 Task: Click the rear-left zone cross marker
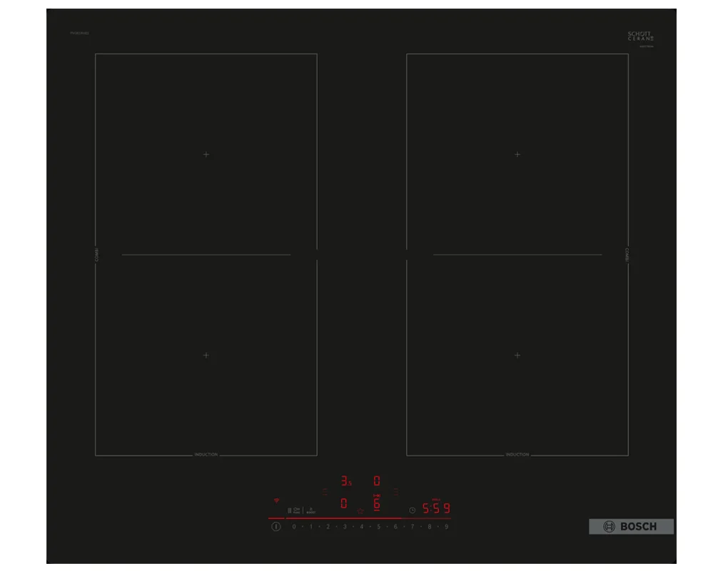tap(206, 154)
